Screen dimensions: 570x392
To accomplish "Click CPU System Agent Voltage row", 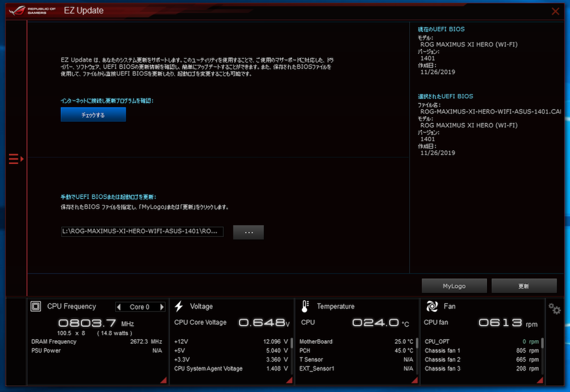I will point(231,369).
